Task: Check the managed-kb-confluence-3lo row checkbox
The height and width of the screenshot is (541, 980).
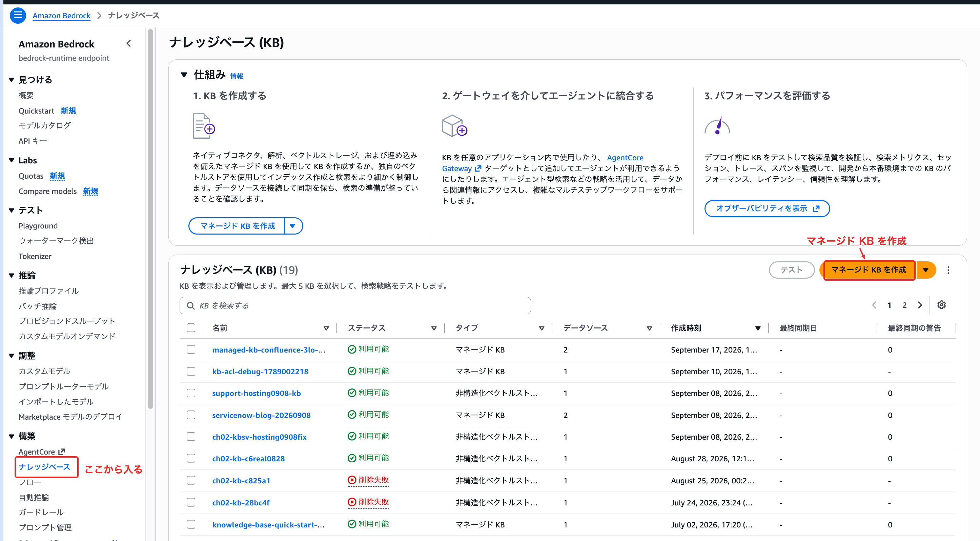Action: pos(191,349)
